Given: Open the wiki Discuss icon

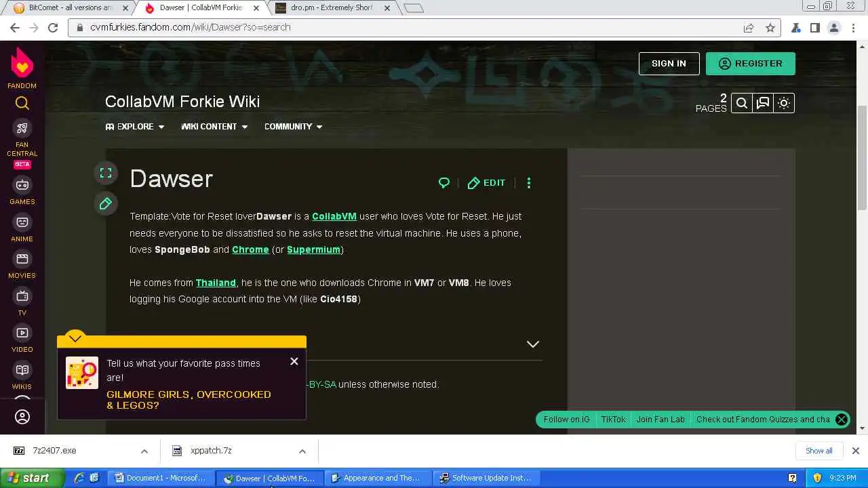Looking at the screenshot, I should click(763, 103).
